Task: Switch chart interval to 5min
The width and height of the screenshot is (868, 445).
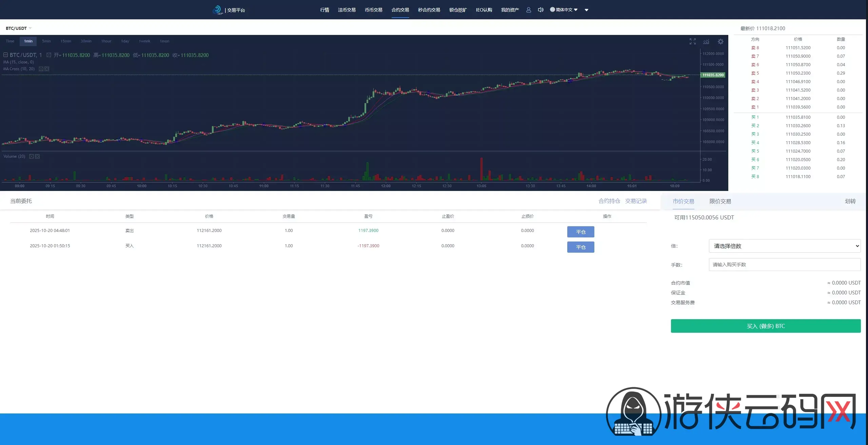Action: point(46,41)
